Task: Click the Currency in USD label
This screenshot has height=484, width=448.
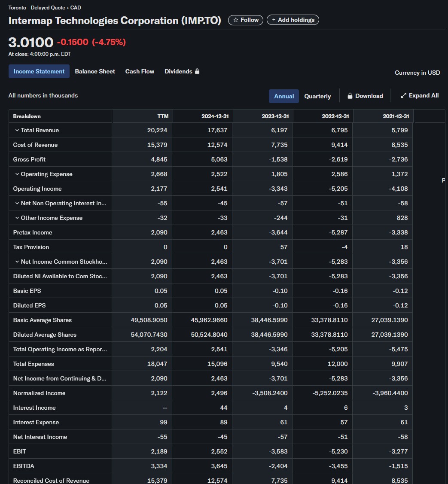Action: click(x=417, y=73)
